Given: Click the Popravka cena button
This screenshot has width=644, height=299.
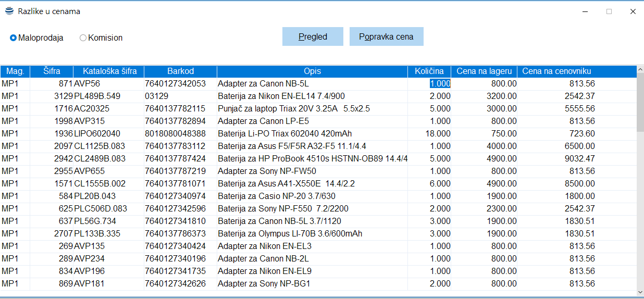Looking at the screenshot, I should coord(386,36).
